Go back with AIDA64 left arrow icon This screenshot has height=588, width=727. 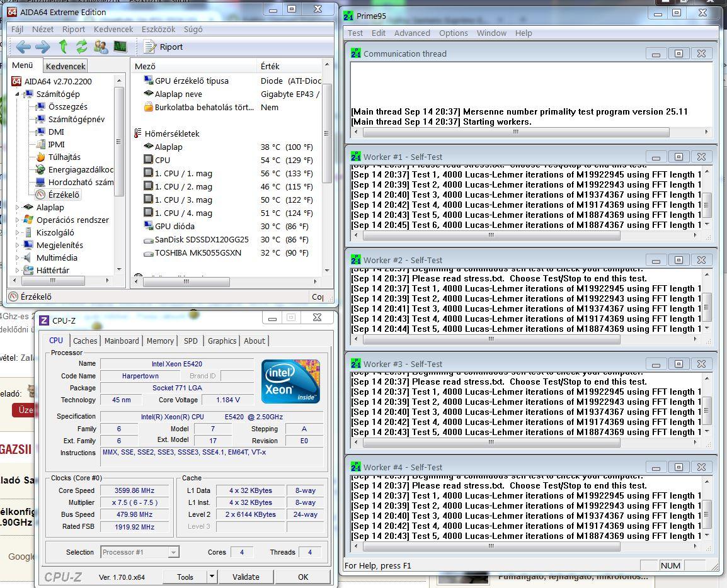pyautogui.click(x=23, y=47)
